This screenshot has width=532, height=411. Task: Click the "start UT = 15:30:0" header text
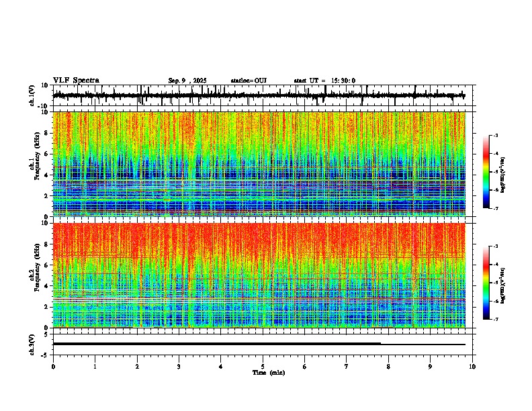coord(324,81)
